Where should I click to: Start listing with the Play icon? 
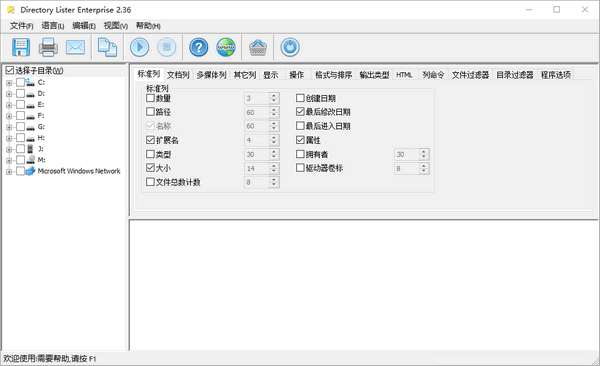pyautogui.click(x=140, y=47)
